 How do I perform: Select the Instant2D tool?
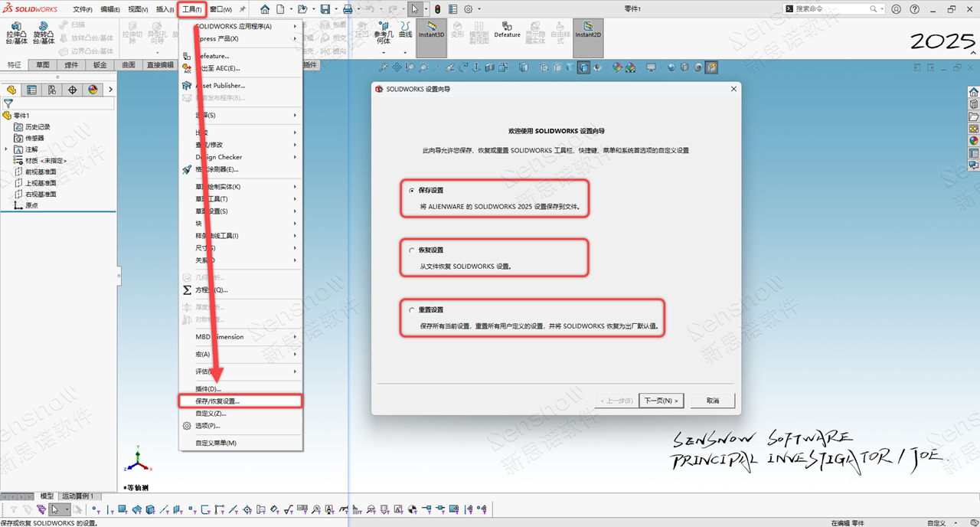coord(588,34)
